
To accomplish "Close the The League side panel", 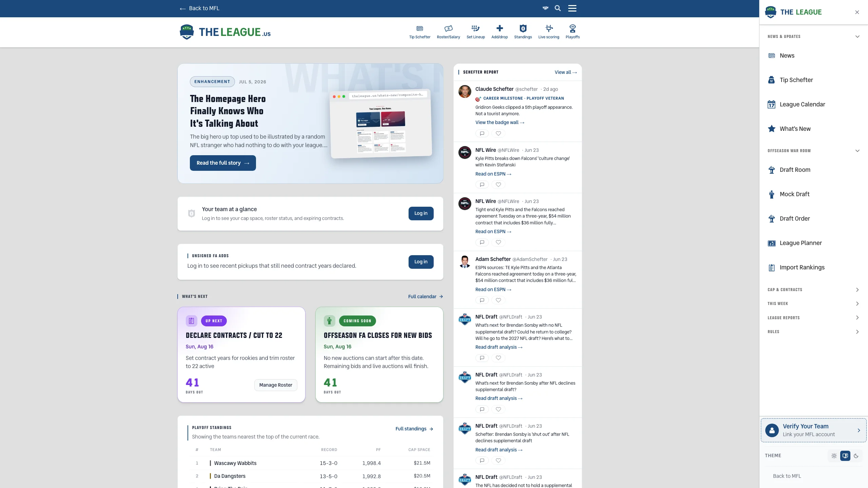I will click(x=857, y=12).
